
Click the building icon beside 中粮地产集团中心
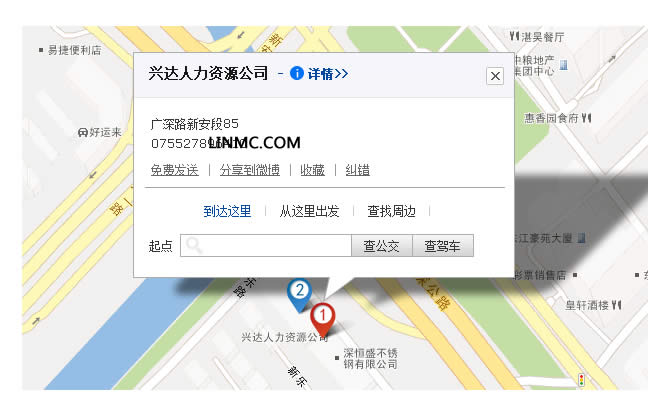click(564, 65)
